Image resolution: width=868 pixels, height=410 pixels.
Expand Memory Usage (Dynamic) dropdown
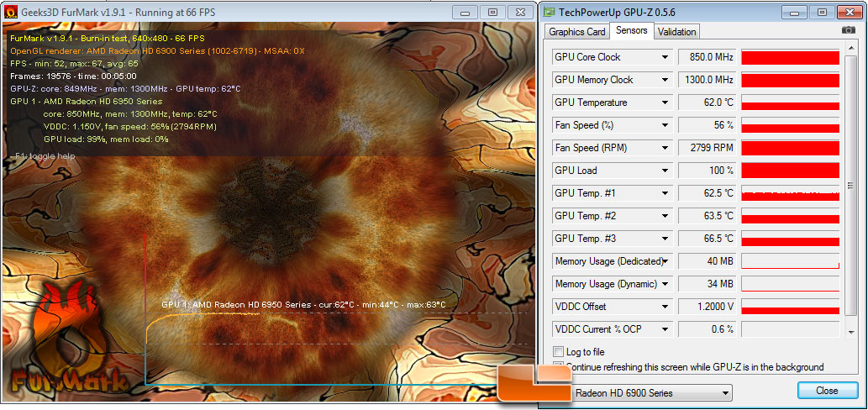point(665,284)
